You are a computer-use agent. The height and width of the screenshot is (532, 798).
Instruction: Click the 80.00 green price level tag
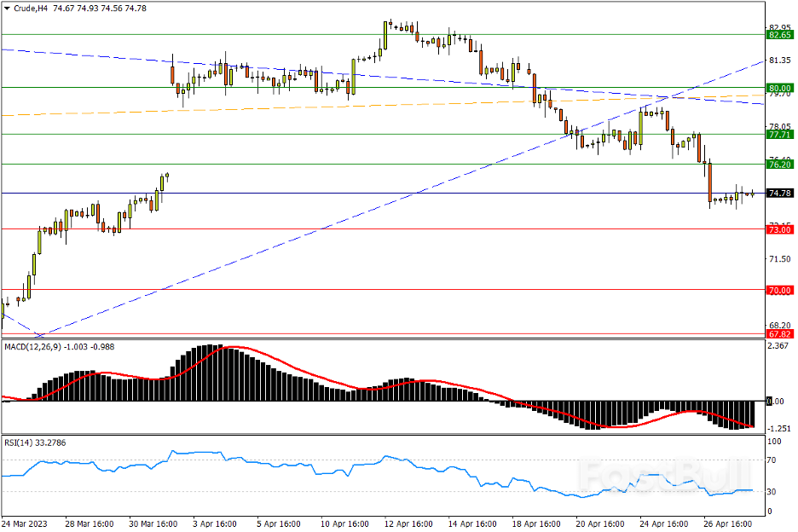[x=780, y=88]
